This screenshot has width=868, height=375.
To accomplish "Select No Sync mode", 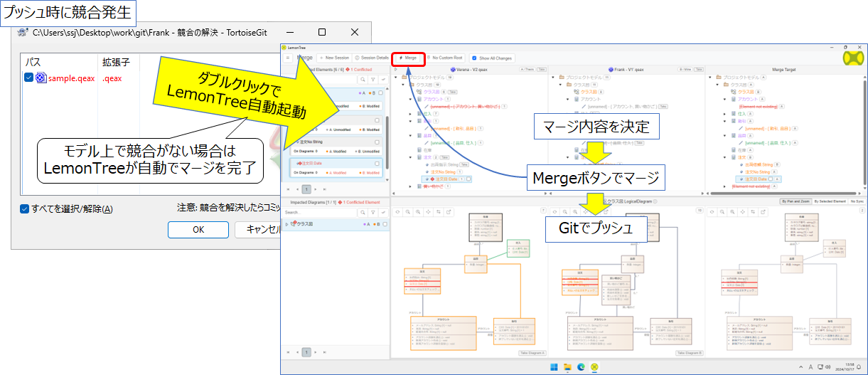I will [856, 201].
